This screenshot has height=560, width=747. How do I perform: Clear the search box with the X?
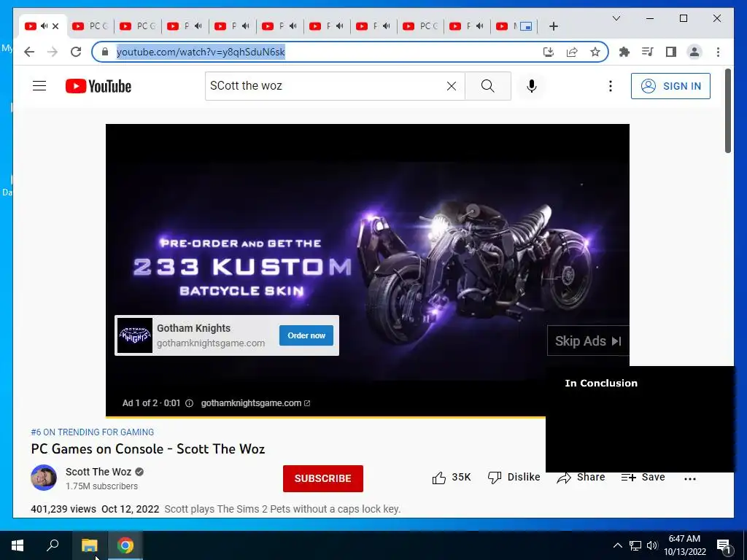pyautogui.click(x=451, y=86)
